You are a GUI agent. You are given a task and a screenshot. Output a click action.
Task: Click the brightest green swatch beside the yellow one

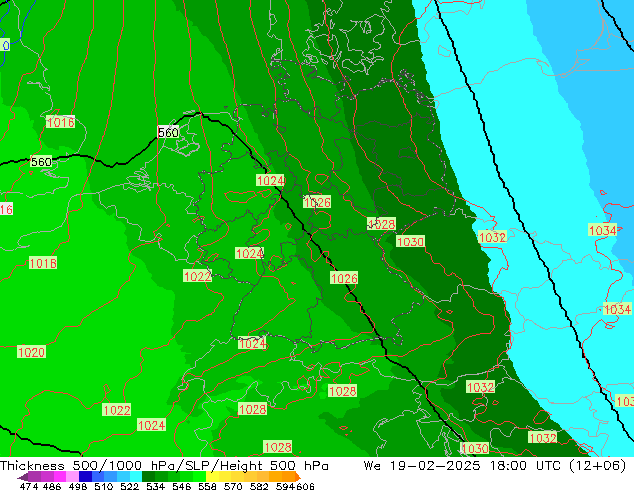coord(199,477)
